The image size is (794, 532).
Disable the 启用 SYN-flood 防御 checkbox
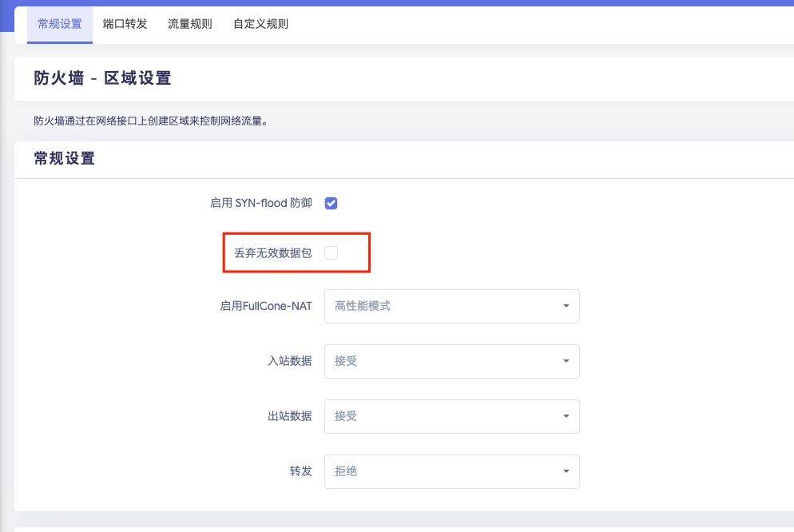pos(331,203)
